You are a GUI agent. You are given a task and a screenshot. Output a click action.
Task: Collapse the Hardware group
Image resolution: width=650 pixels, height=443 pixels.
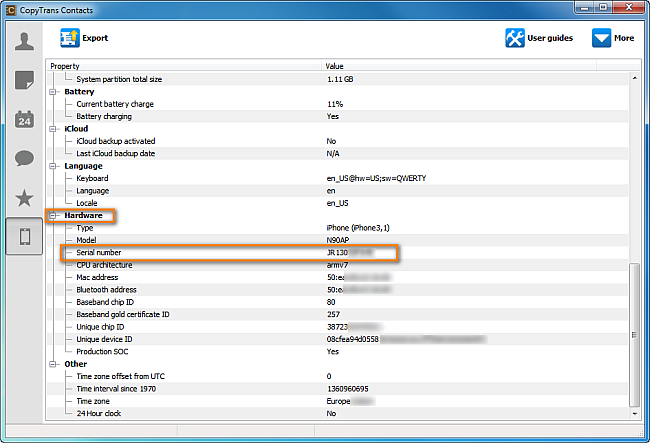point(53,215)
